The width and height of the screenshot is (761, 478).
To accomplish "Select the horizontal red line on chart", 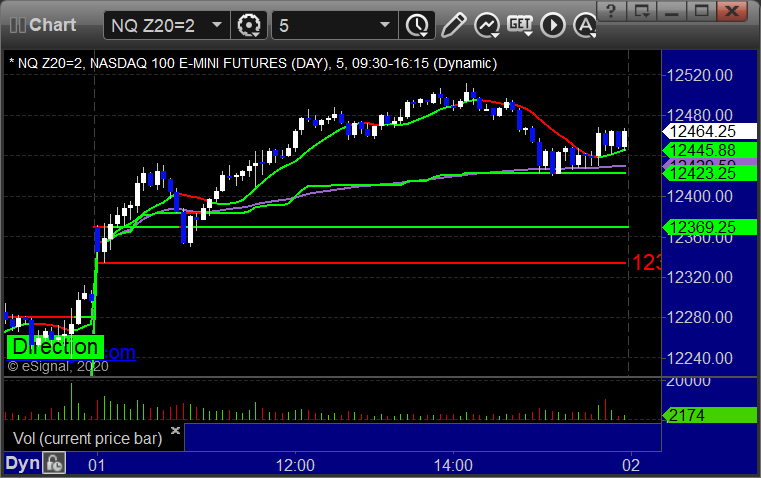I will [x=362, y=263].
